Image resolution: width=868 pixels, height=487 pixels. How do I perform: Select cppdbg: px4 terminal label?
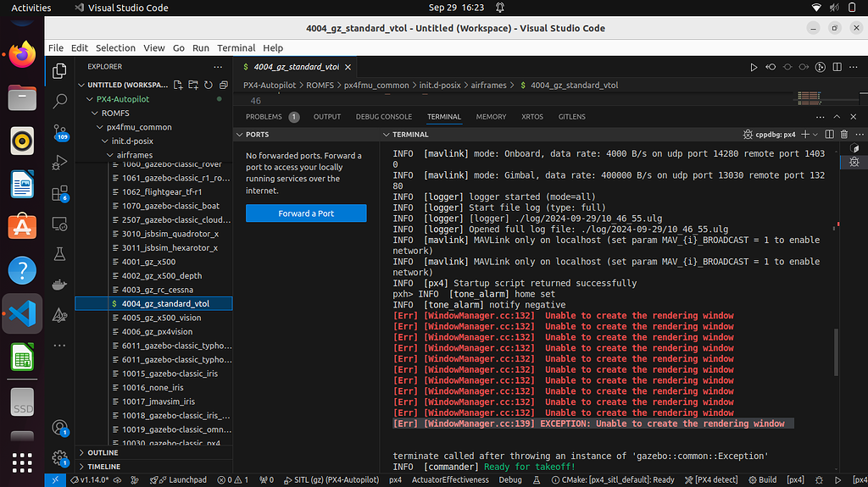tap(770, 135)
